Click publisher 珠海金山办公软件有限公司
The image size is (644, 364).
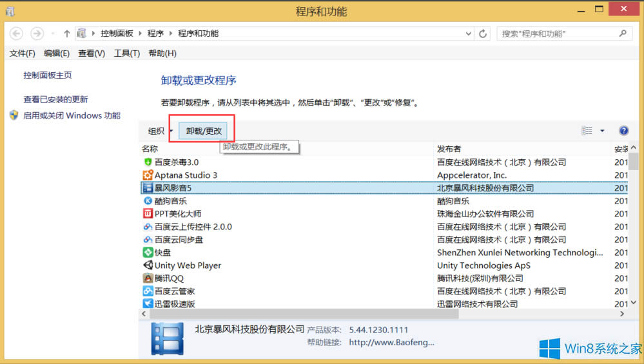click(485, 214)
